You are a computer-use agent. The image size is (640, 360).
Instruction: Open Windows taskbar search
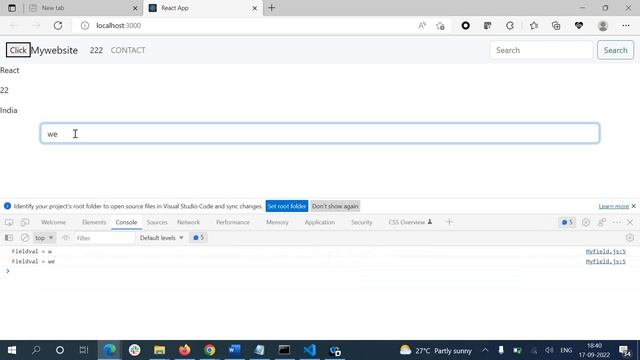pyautogui.click(x=36, y=350)
